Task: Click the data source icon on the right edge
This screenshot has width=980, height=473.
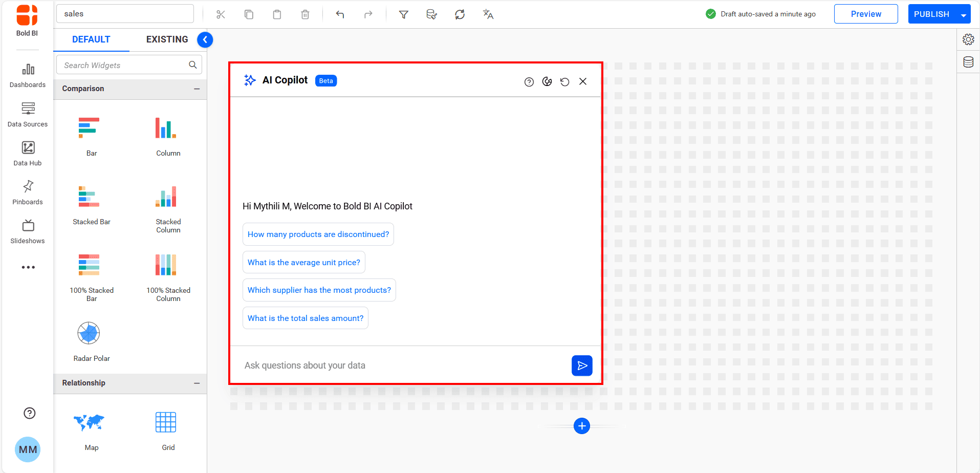Action: (968, 62)
